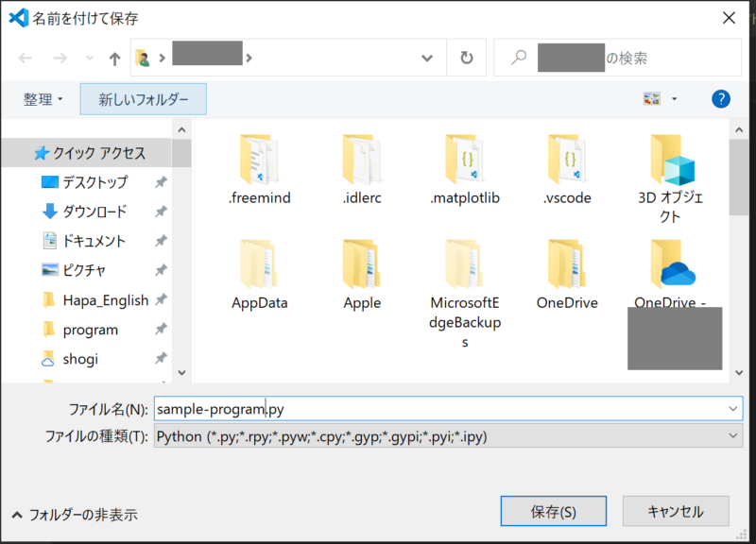This screenshot has height=544, width=756.
Task: Click the refresh button in address bar
Action: tap(466, 59)
